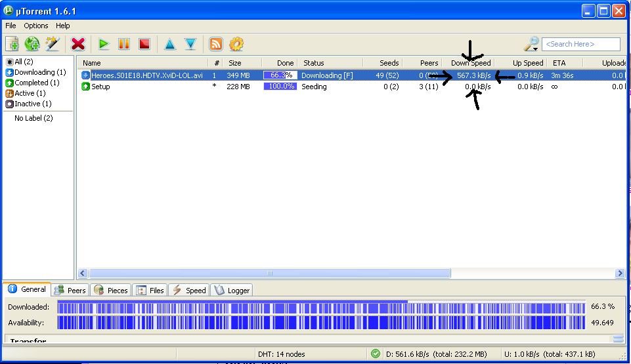Select the No Label (2) entry
Screen dimensions: 631x364
point(33,117)
